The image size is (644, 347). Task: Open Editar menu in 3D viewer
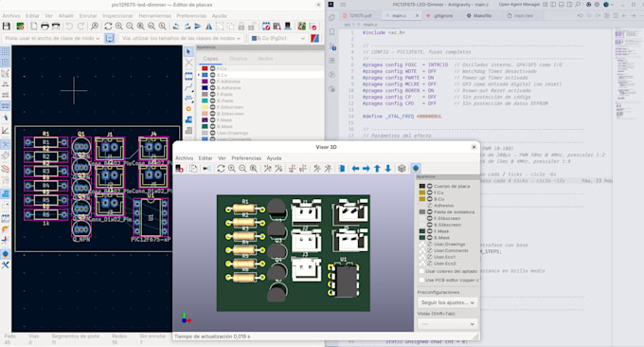206,158
